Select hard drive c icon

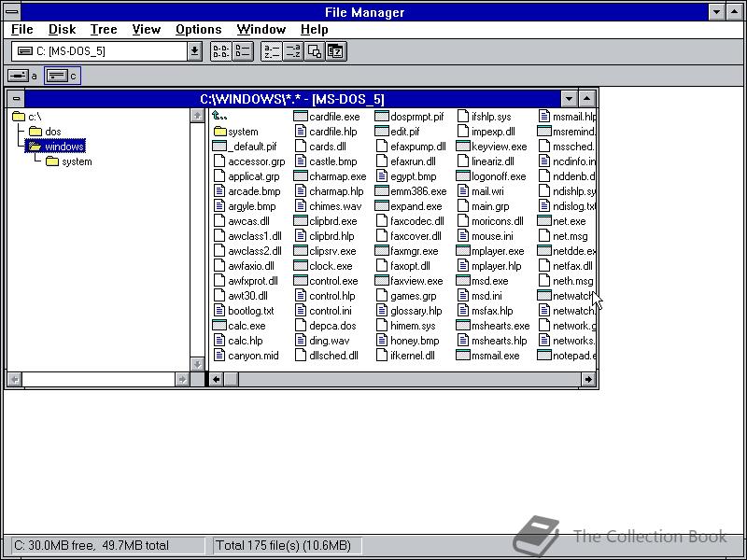click(x=57, y=76)
